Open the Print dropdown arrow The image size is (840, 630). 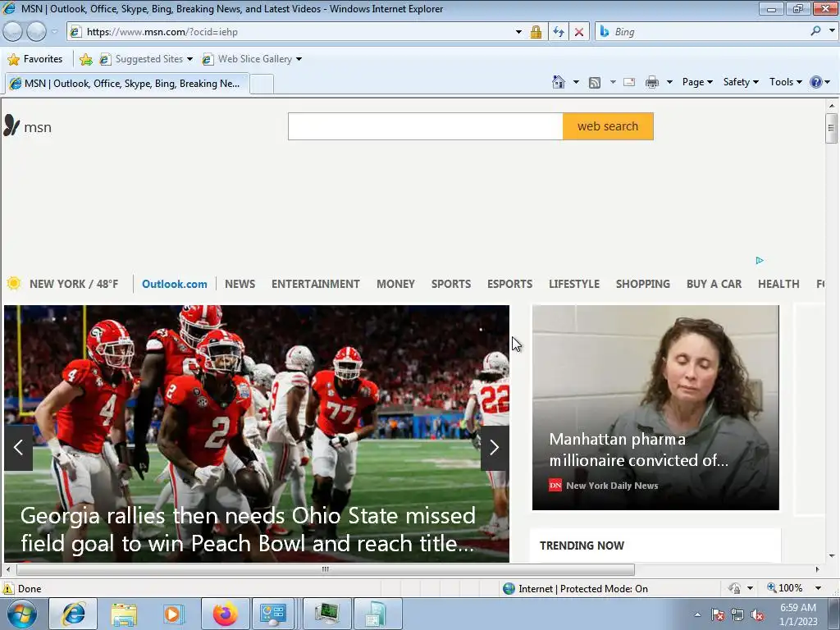coord(669,83)
